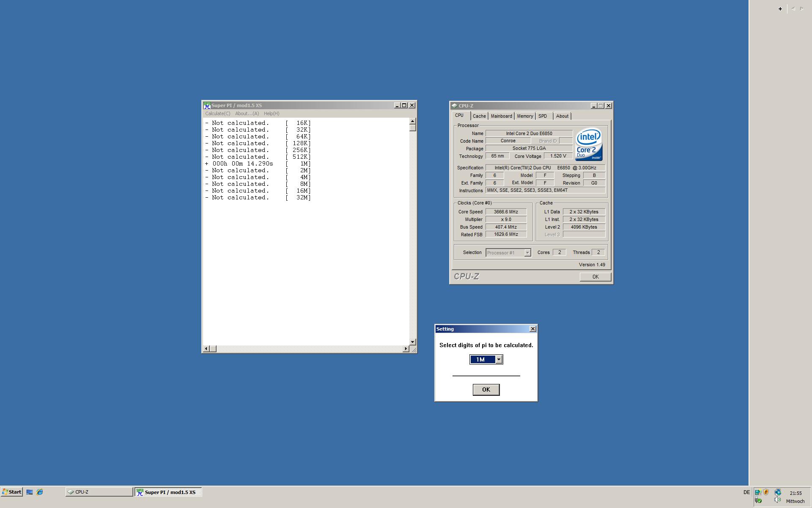Launch Internet Explorer from quick launch
Viewport: 812px width, 508px height.
pyautogui.click(x=40, y=492)
